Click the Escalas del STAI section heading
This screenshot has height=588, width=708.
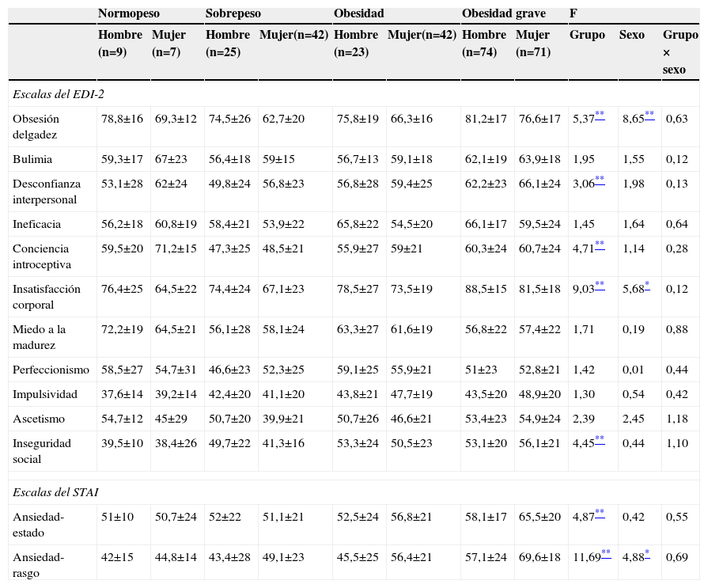[55, 492]
